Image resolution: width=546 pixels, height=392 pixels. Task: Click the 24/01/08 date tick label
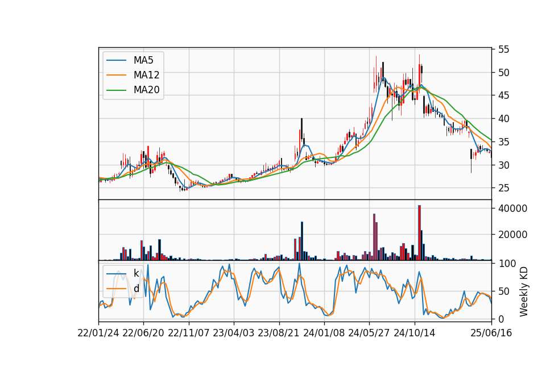[x=324, y=333]
